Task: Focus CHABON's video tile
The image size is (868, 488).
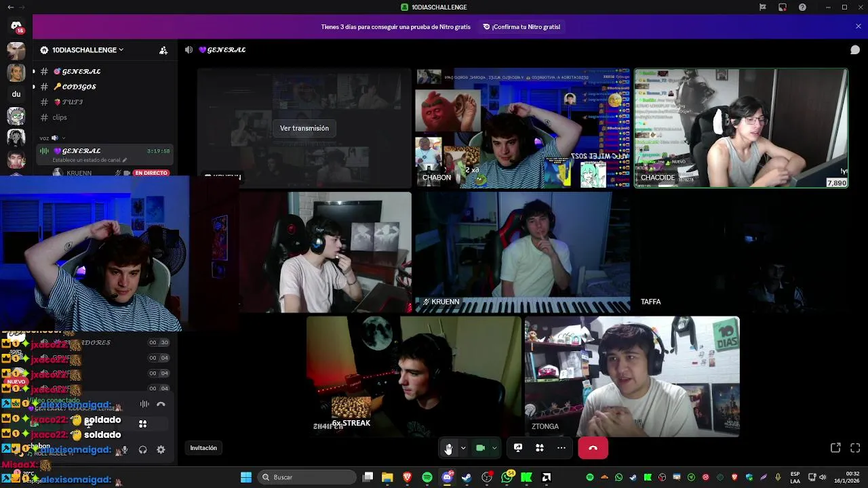Action: point(522,128)
